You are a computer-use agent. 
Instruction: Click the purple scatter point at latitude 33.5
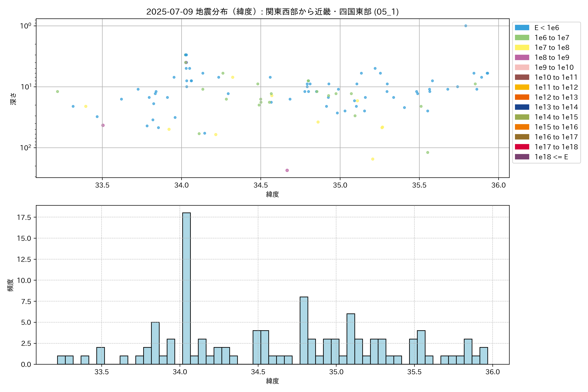pyautogui.click(x=103, y=125)
